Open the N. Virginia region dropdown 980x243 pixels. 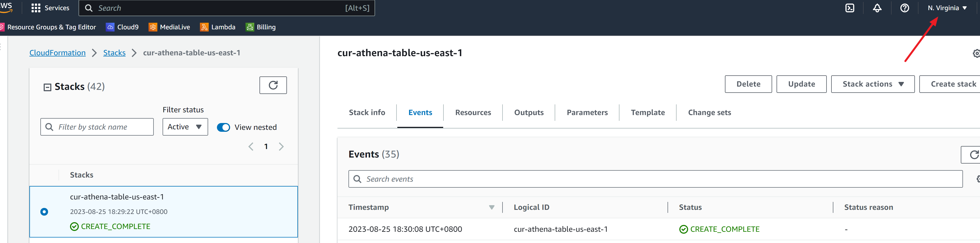tap(947, 8)
